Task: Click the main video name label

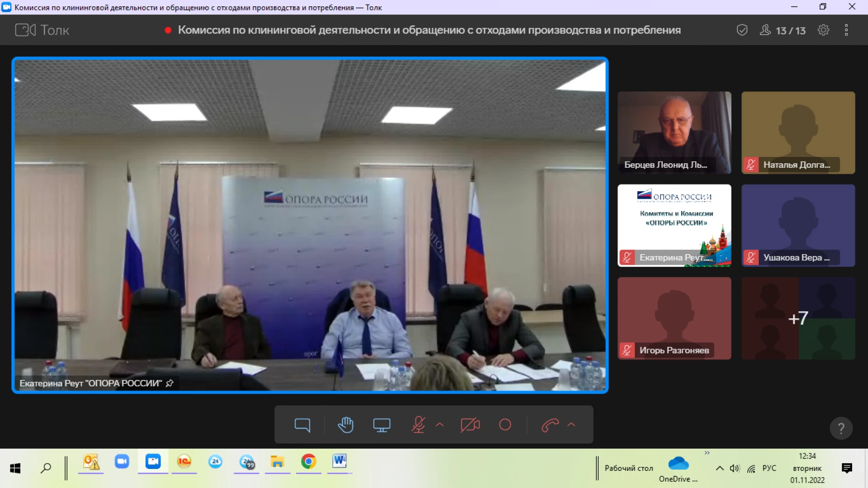Action: click(90, 383)
